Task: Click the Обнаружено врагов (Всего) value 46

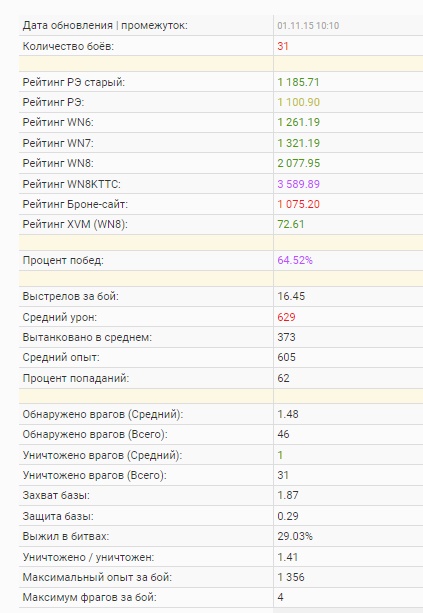Action: click(x=283, y=434)
